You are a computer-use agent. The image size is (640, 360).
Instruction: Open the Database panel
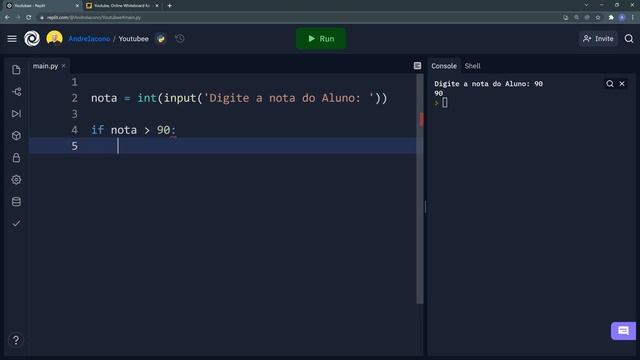tap(16, 202)
